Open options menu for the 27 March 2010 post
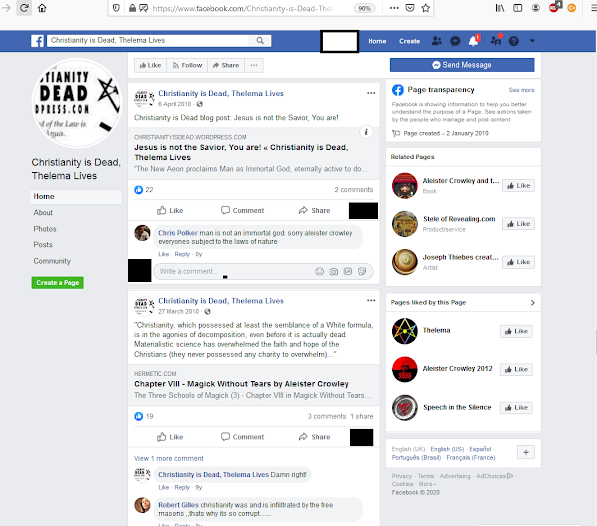The image size is (597, 526). [x=371, y=301]
